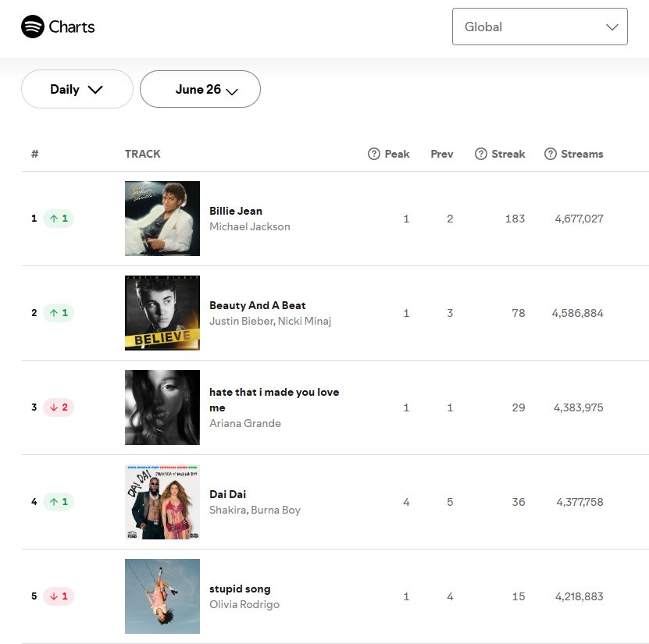Open the Billie Jean track title
This screenshot has width=649, height=644.
click(x=236, y=211)
